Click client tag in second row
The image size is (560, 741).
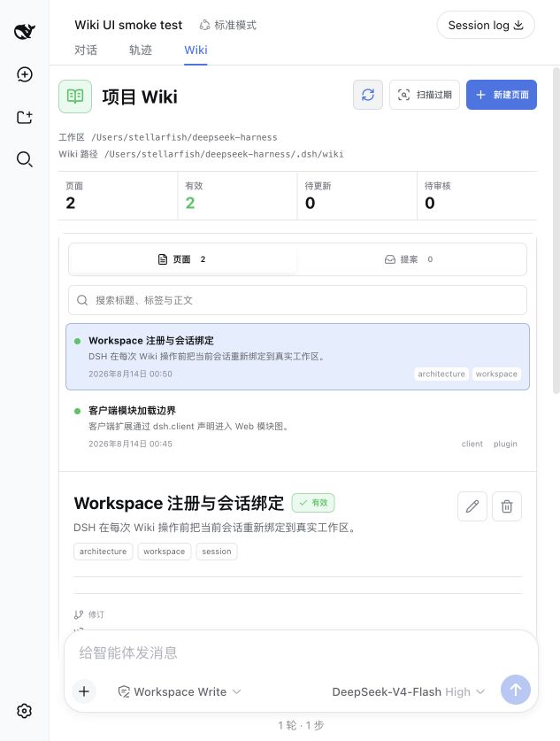tap(472, 444)
